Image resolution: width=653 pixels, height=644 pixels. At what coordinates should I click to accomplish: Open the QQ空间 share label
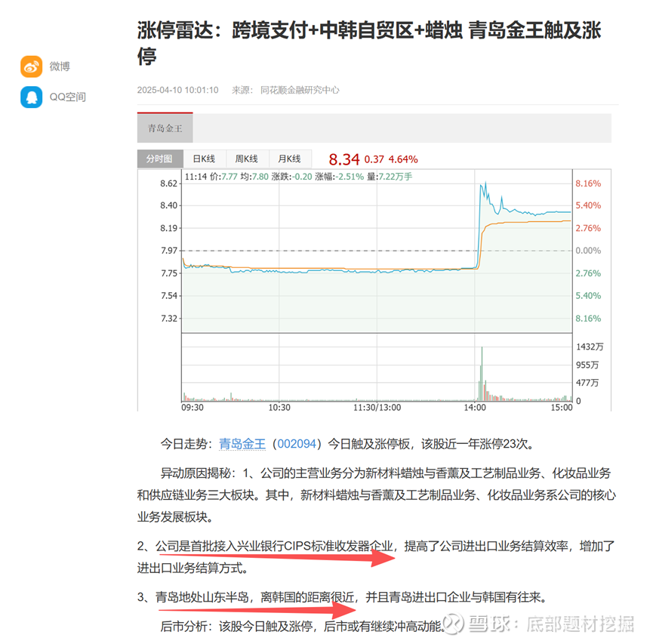[x=68, y=97]
